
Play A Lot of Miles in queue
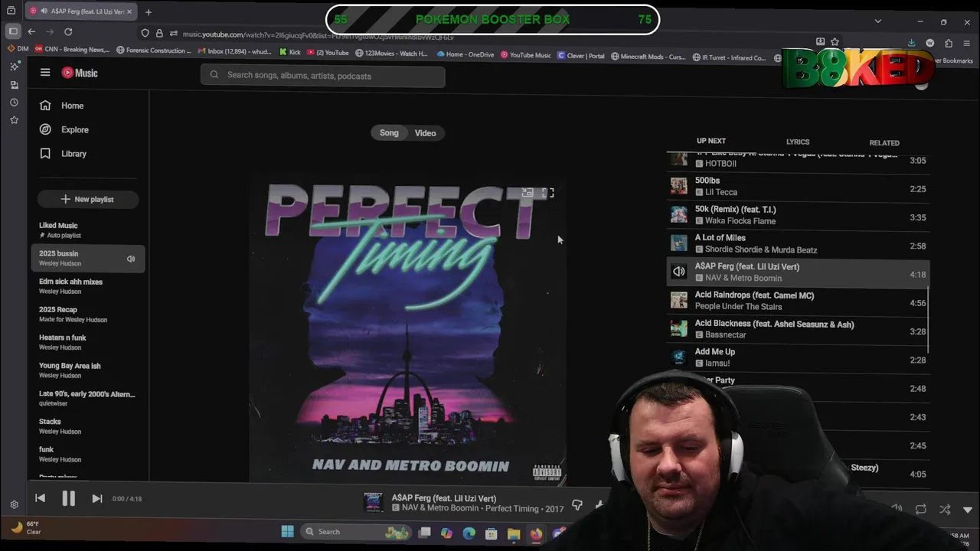tap(798, 245)
